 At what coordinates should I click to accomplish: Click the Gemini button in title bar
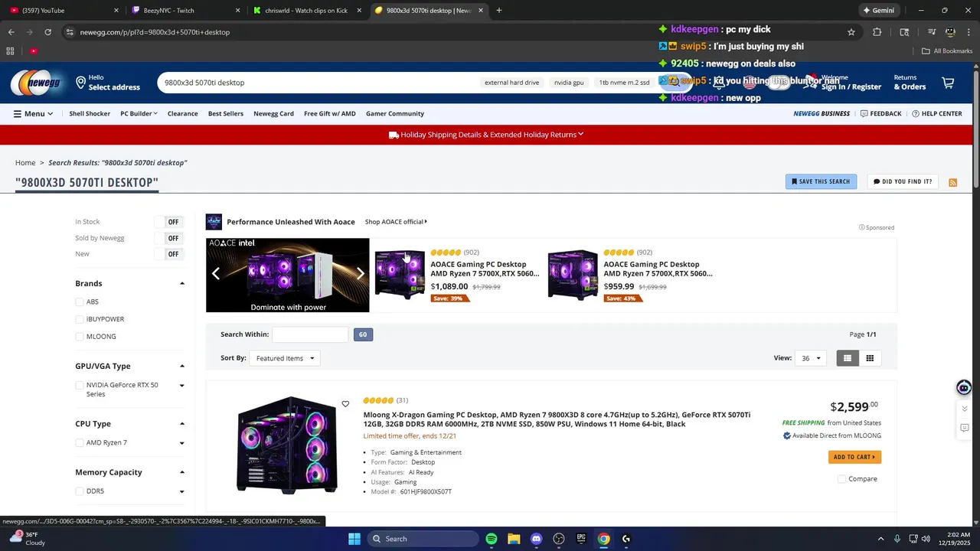pos(878,11)
